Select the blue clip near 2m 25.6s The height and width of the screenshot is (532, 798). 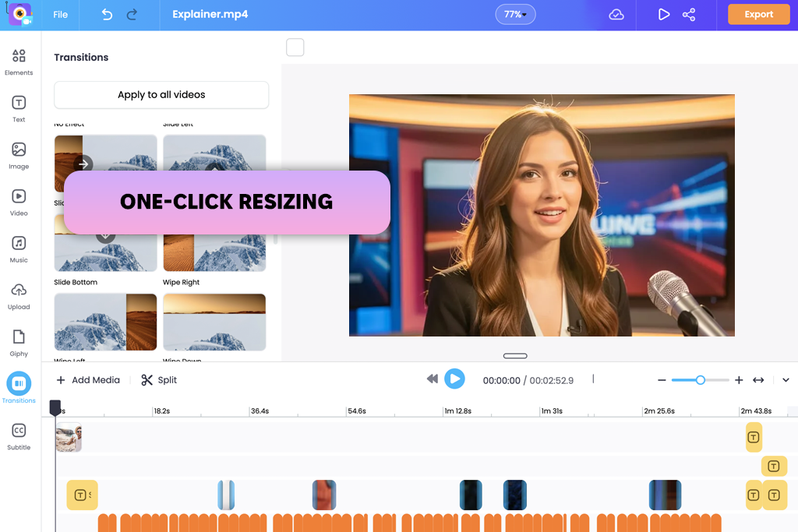(666, 495)
